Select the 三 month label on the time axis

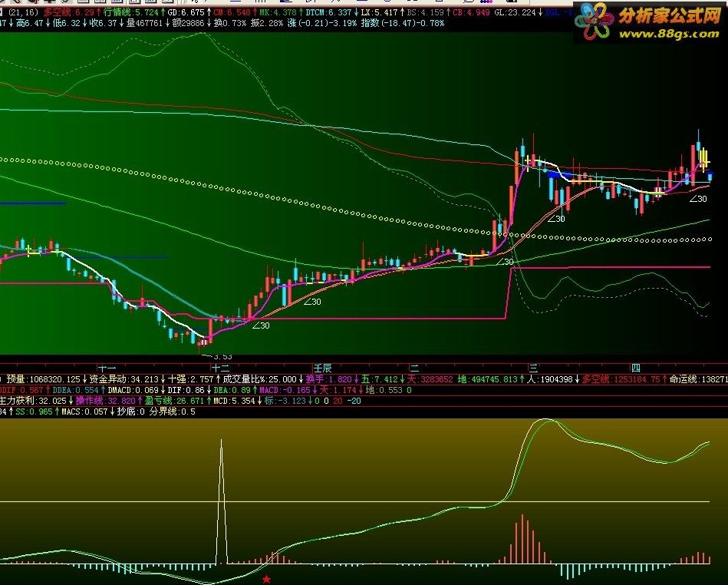coord(533,368)
